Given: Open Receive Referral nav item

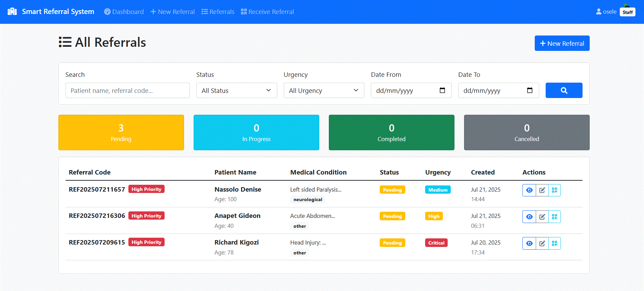Looking at the screenshot, I should click(x=267, y=12).
